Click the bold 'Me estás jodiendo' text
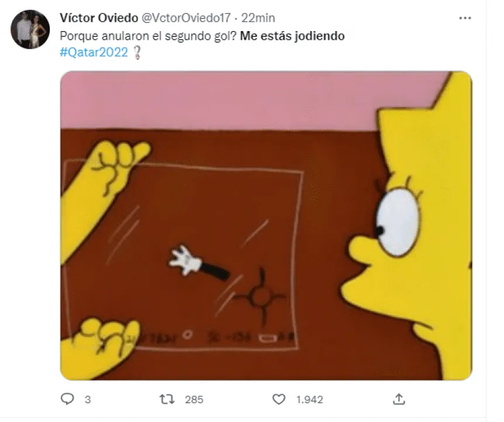This screenshot has width=504, height=422. (x=292, y=36)
